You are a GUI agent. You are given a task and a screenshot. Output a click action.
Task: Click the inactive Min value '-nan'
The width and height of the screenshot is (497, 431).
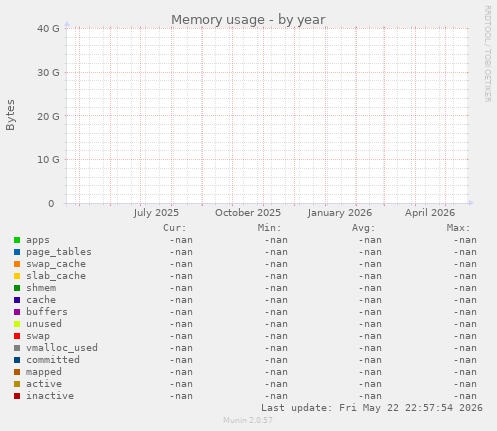coord(276,396)
